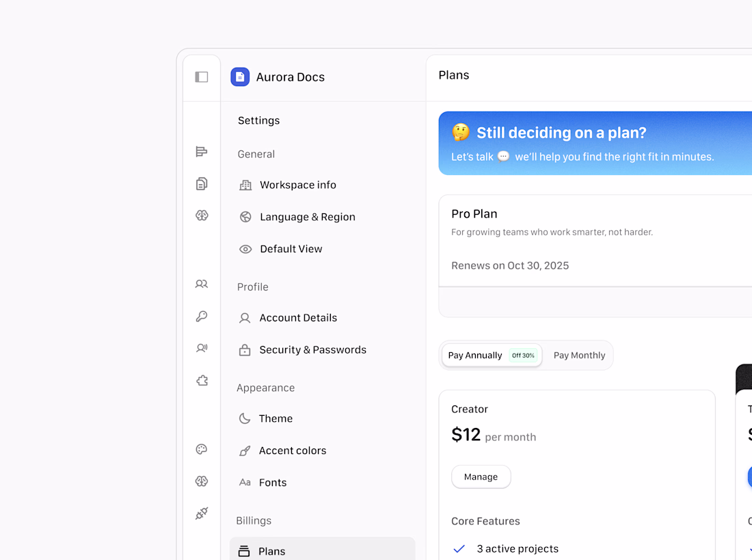
Task: Open Workspace info settings
Action: [x=298, y=185]
